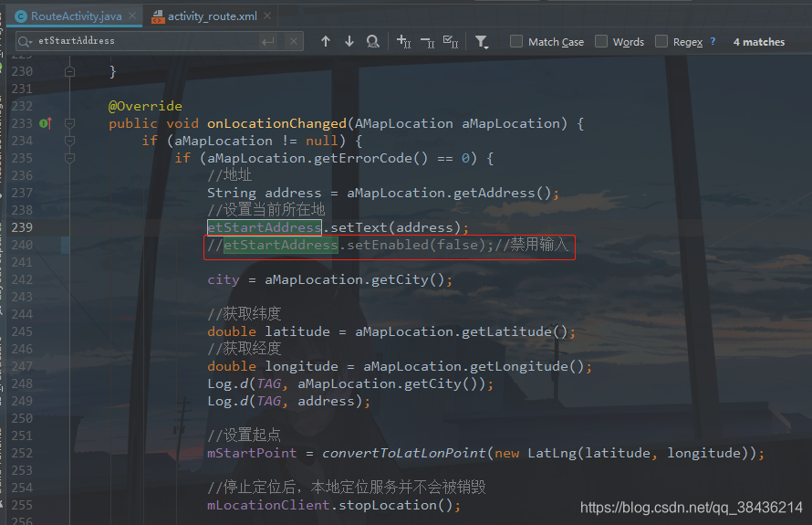Click the onLocationChanged method name
This screenshot has width=812, height=525.
click(x=276, y=123)
